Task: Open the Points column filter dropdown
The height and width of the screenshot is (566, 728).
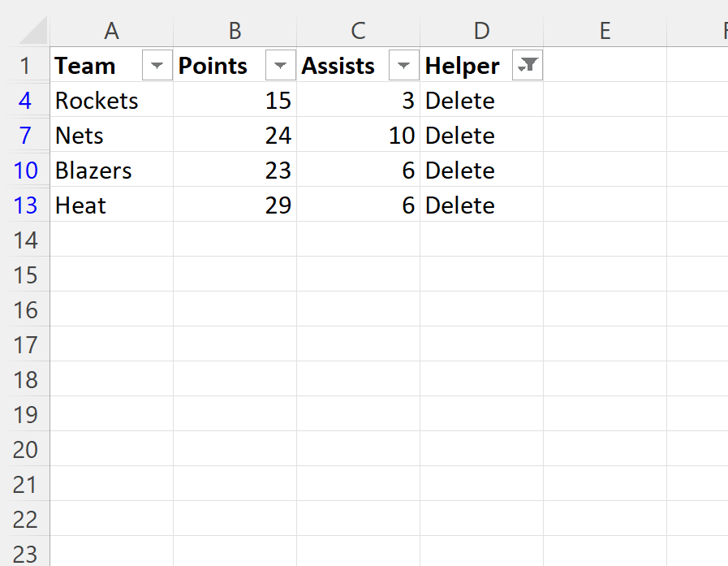Action: [280, 66]
